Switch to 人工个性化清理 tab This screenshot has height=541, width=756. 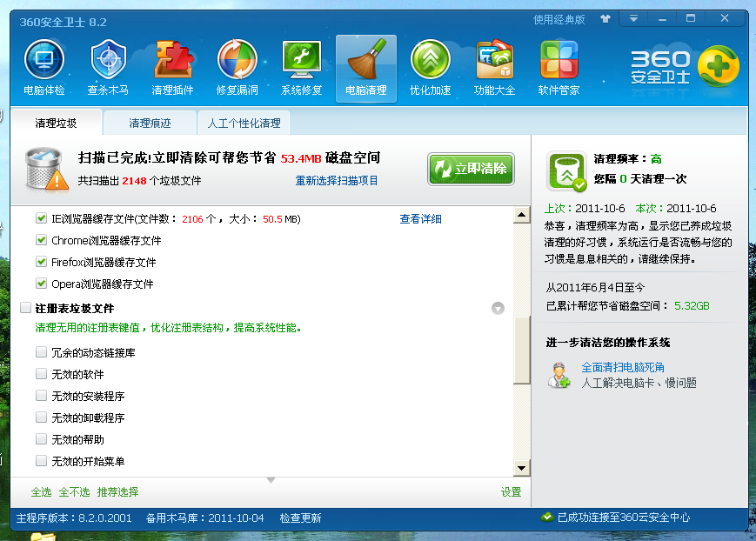pyautogui.click(x=244, y=123)
